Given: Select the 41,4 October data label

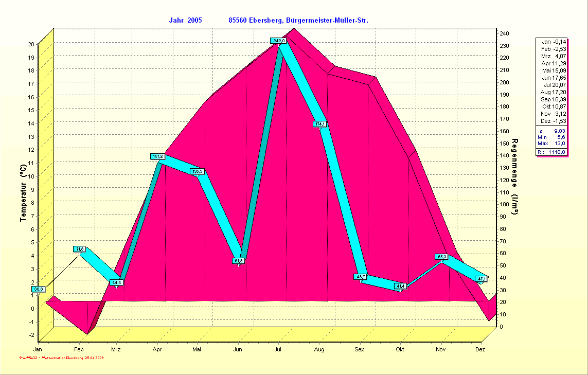Looking at the screenshot, I should tap(401, 286).
